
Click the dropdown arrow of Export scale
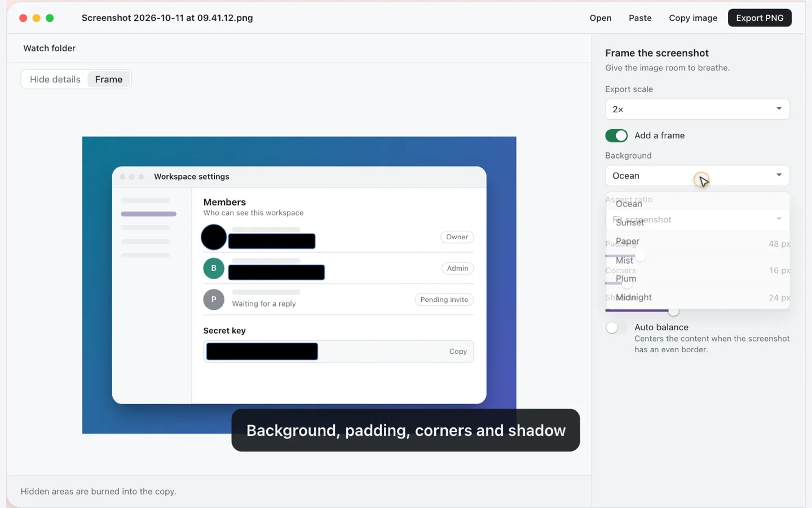(x=779, y=109)
